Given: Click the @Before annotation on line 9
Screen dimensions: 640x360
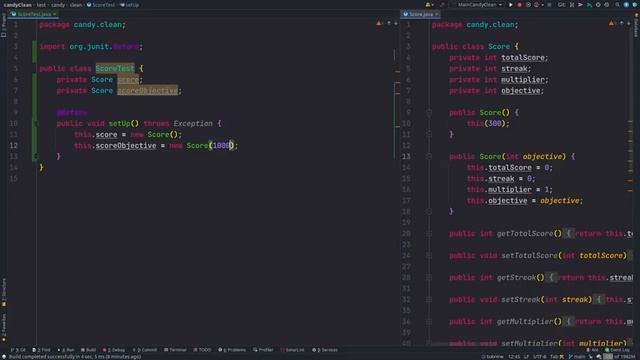Looking at the screenshot, I should click(x=72, y=113).
